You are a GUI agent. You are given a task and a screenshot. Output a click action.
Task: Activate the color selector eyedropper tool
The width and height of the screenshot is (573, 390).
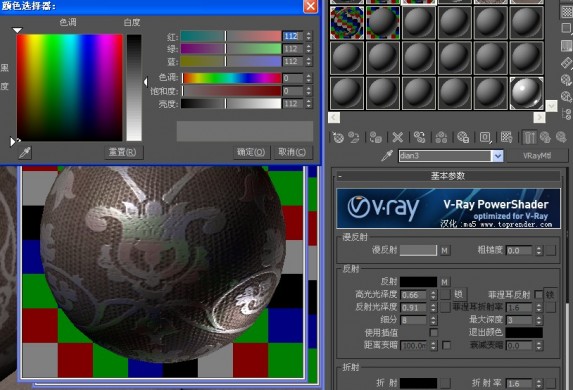pyautogui.click(x=25, y=152)
